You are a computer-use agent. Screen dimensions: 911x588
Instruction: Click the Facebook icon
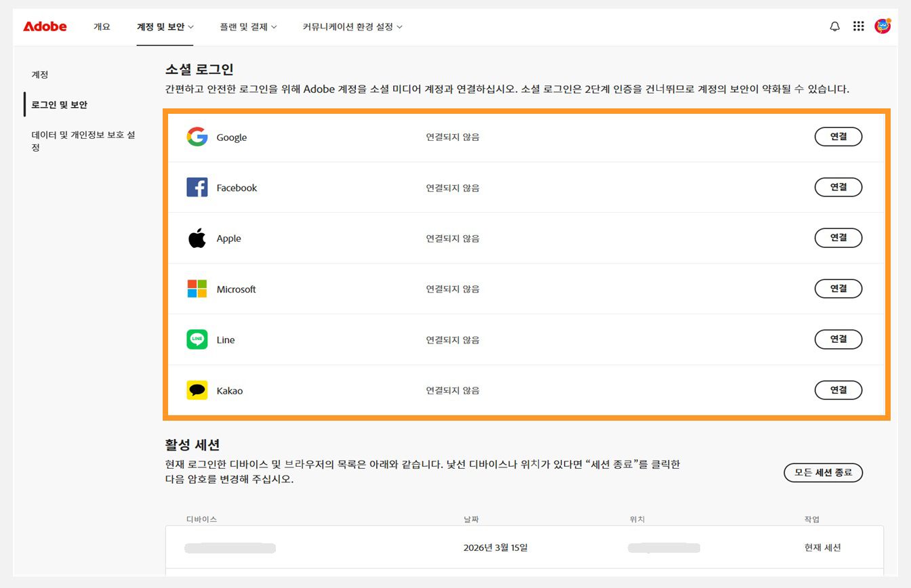coord(197,187)
